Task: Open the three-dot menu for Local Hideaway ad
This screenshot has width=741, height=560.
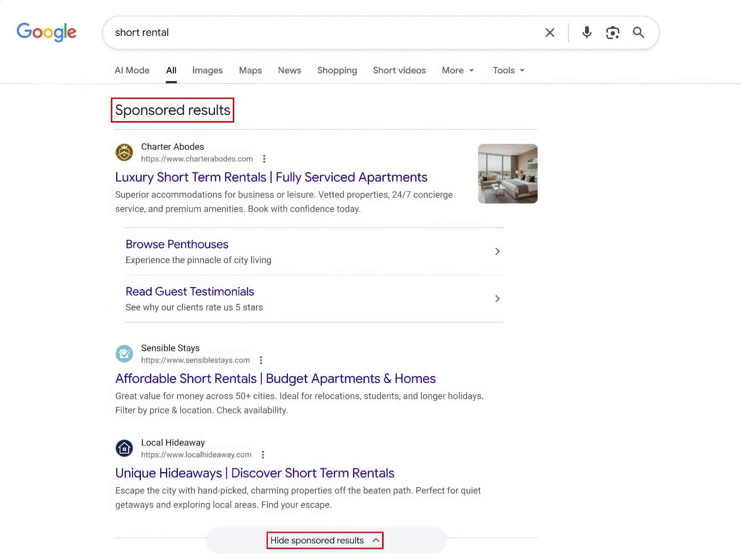Action: (263, 454)
